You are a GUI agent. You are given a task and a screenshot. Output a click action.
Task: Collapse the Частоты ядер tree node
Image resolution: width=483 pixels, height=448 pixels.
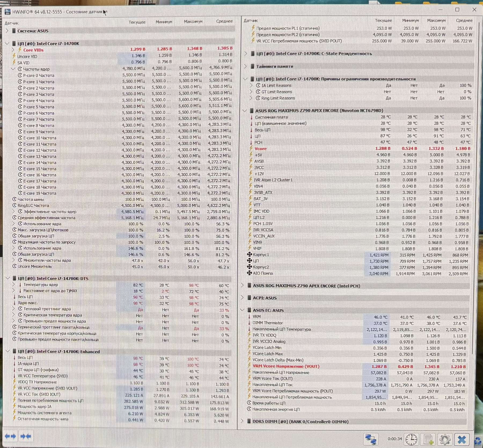click(x=13, y=69)
